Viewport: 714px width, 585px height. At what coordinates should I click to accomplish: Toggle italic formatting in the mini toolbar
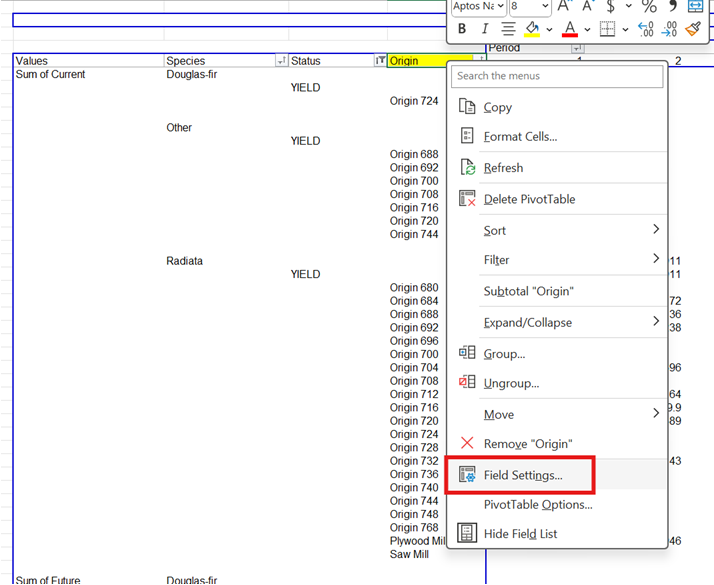click(x=485, y=29)
